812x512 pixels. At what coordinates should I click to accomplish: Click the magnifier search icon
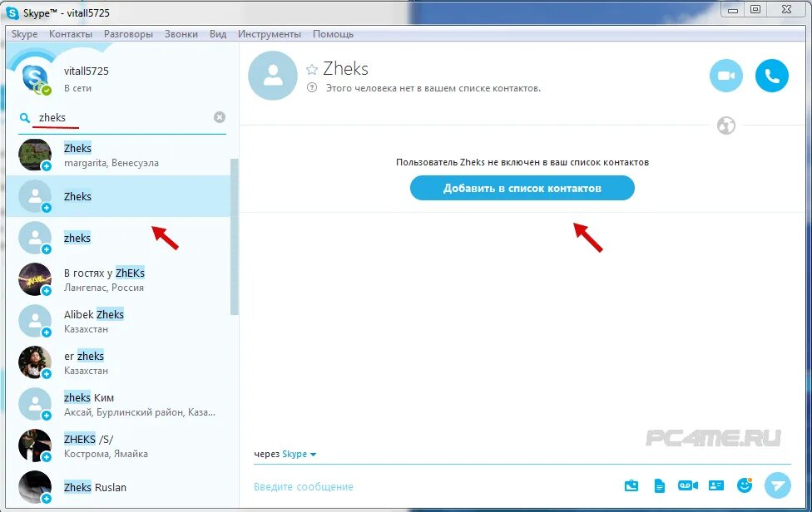[24, 118]
